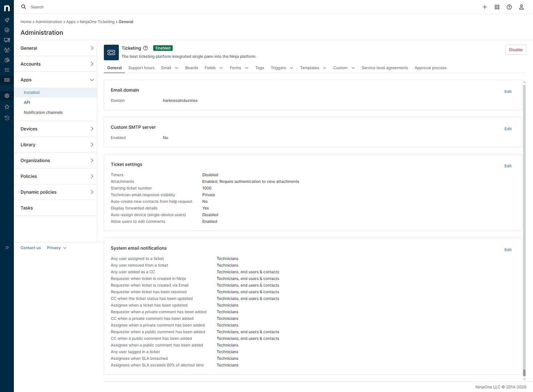Open the user profile icon

point(521,7)
